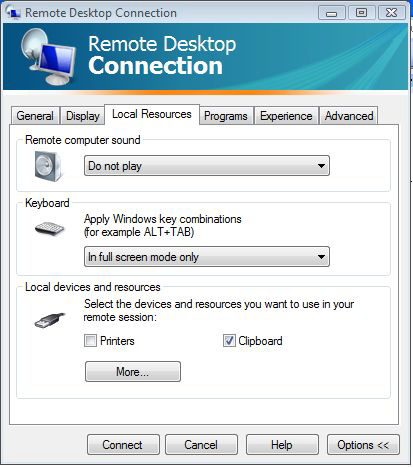Open the Display tab
Viewport: 413px width, 468px height.
(x=83, y=116)
